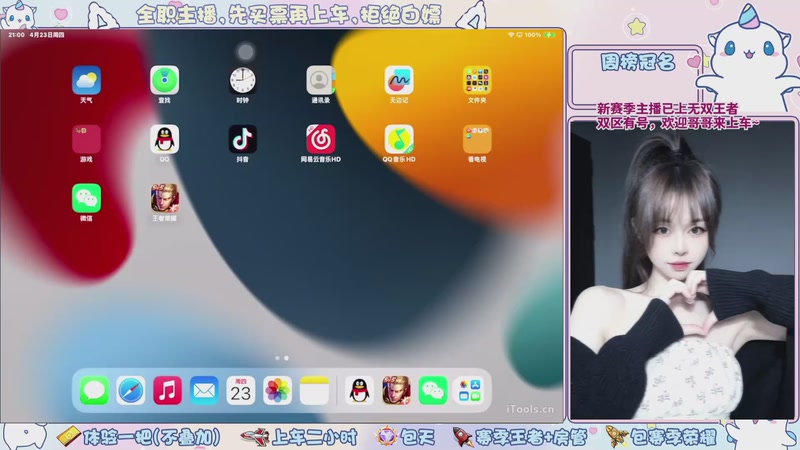This screenshot has width=800, height=450.
Task: Open the 看电视 folder
Action: click(x=477, y=139)
